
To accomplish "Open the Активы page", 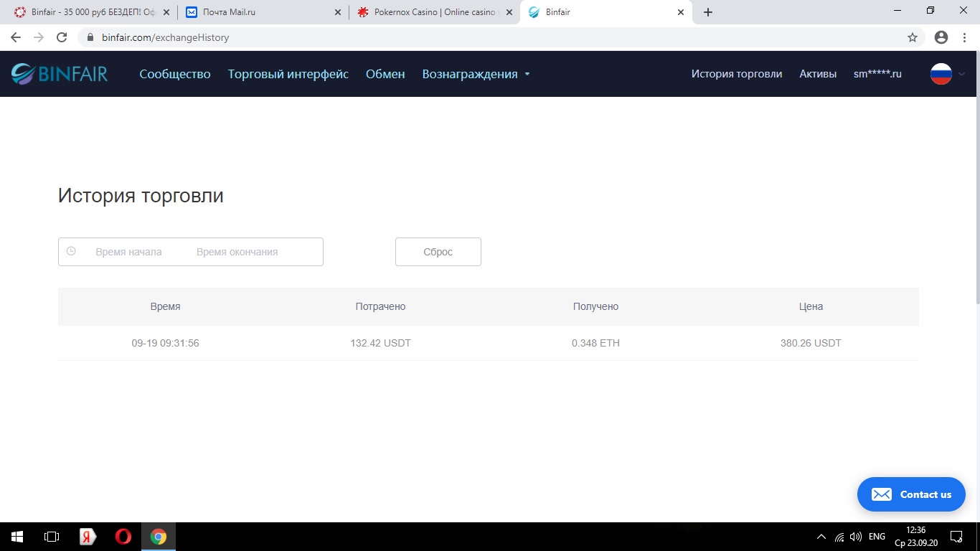I will pos(818,74).
